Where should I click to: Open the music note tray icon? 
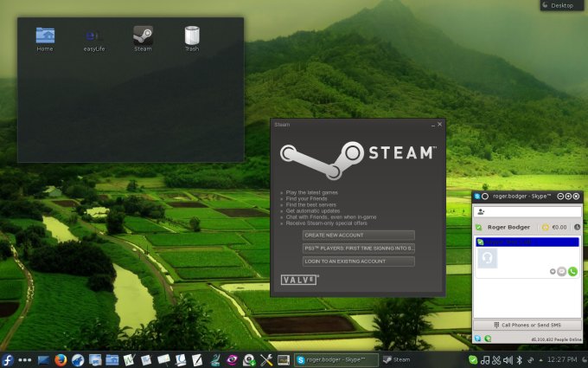485,360
